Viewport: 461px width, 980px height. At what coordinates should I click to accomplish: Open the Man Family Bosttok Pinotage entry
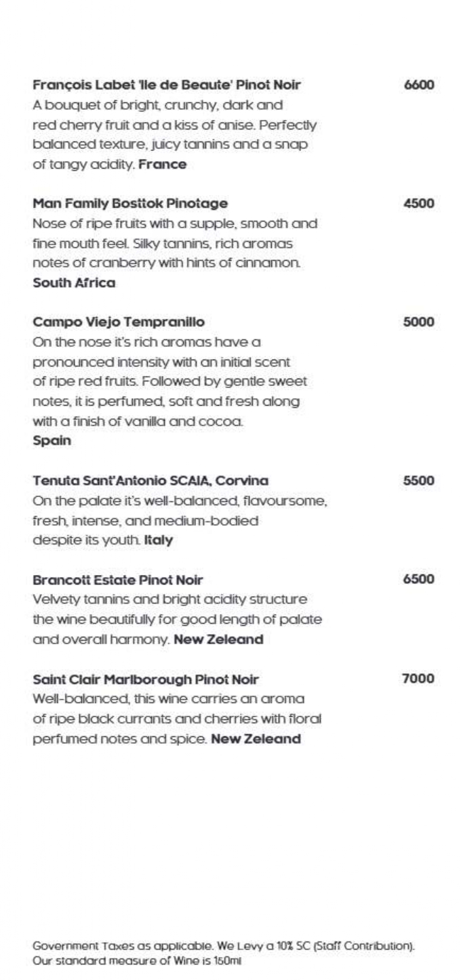(x=130, y=204)
